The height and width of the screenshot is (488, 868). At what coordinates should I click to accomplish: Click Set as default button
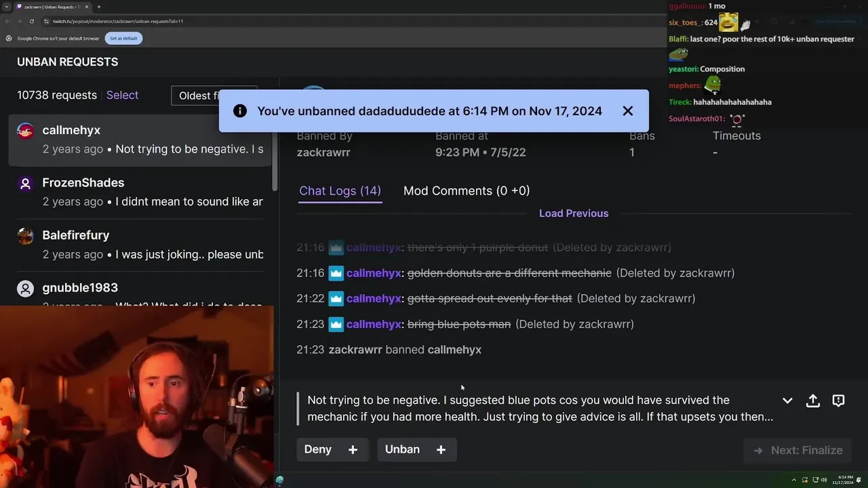123,39
